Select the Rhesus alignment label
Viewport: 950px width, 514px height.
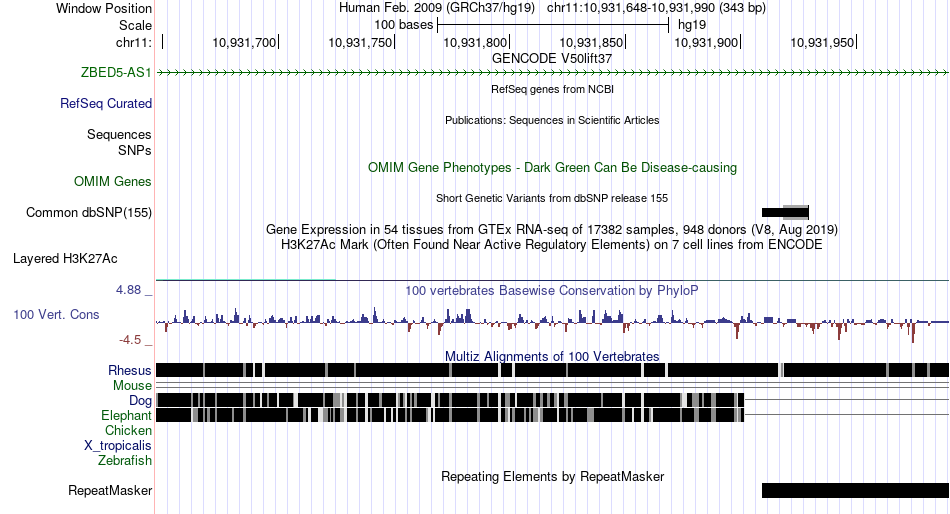[x=130, y=370]
